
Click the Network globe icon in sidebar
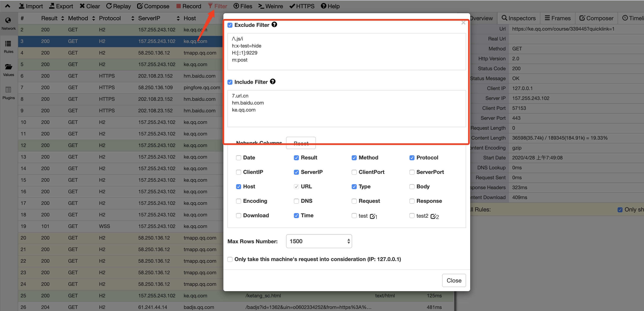point(8,20)
